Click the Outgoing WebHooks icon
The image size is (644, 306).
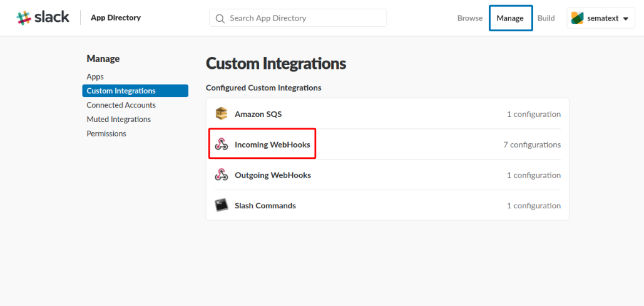222,175
